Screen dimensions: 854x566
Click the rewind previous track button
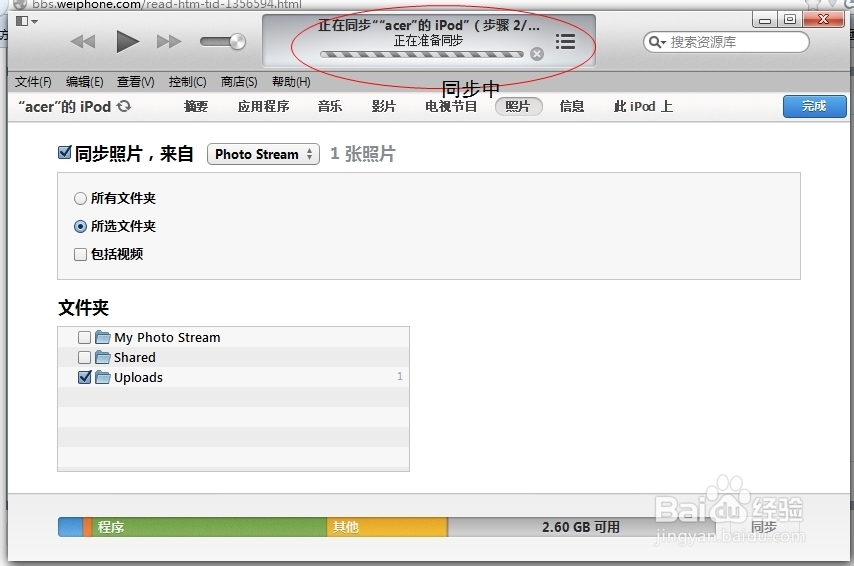click(83, 41)
